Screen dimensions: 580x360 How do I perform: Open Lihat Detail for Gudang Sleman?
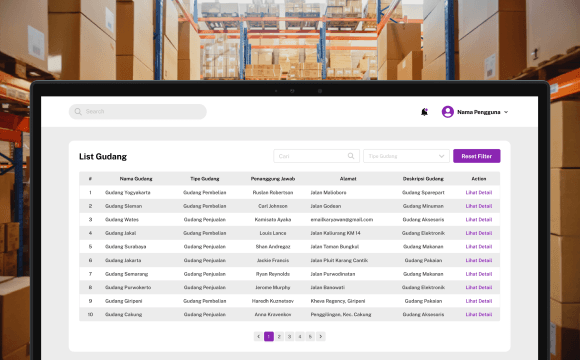tap(479, 206)
